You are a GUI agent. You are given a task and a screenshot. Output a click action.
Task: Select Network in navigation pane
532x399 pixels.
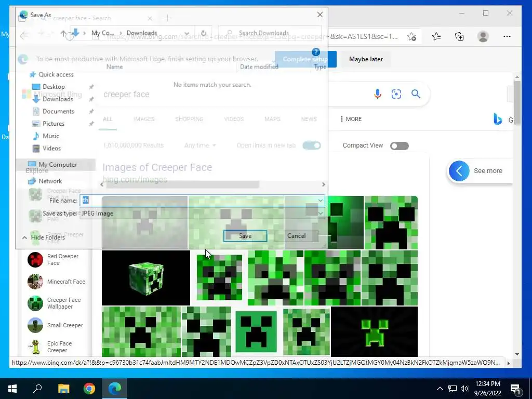49,181
